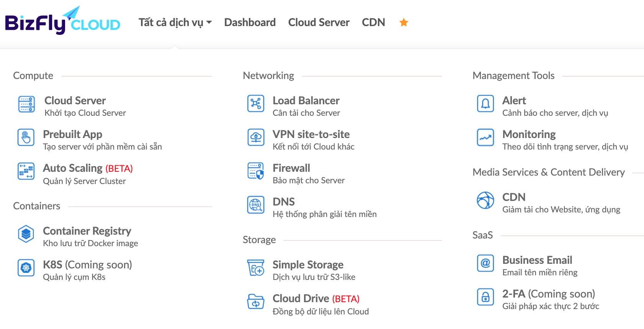Screen dimensions: 644x329
Task: Click 'Giải pháp xác thực 2 bước' text
Action: (551, 306)
